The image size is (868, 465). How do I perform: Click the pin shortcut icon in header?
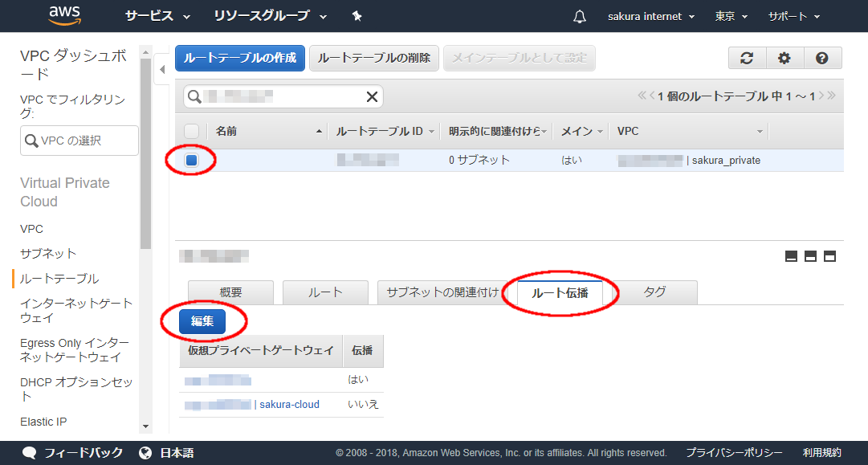357,16
